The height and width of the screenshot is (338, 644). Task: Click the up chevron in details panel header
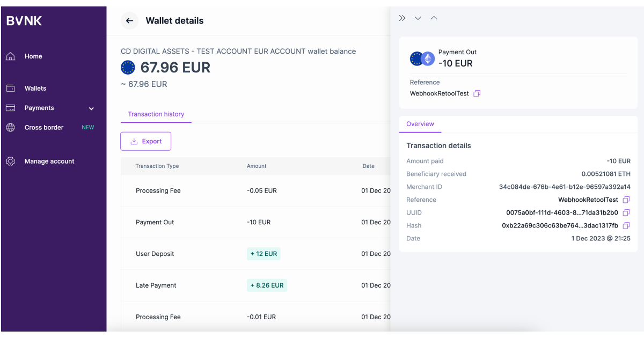(434, 18)
